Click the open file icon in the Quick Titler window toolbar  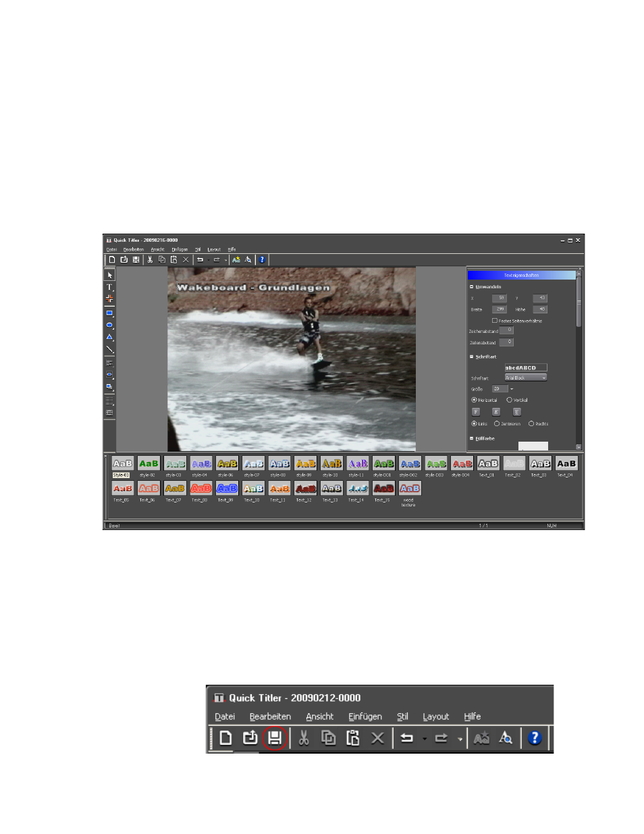(x=124, y=259)
